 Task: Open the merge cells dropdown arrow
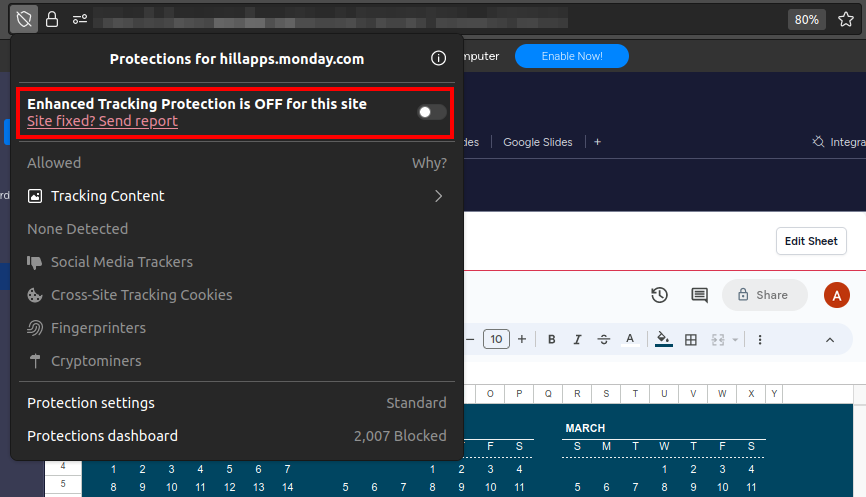click(x=735, y=340)
